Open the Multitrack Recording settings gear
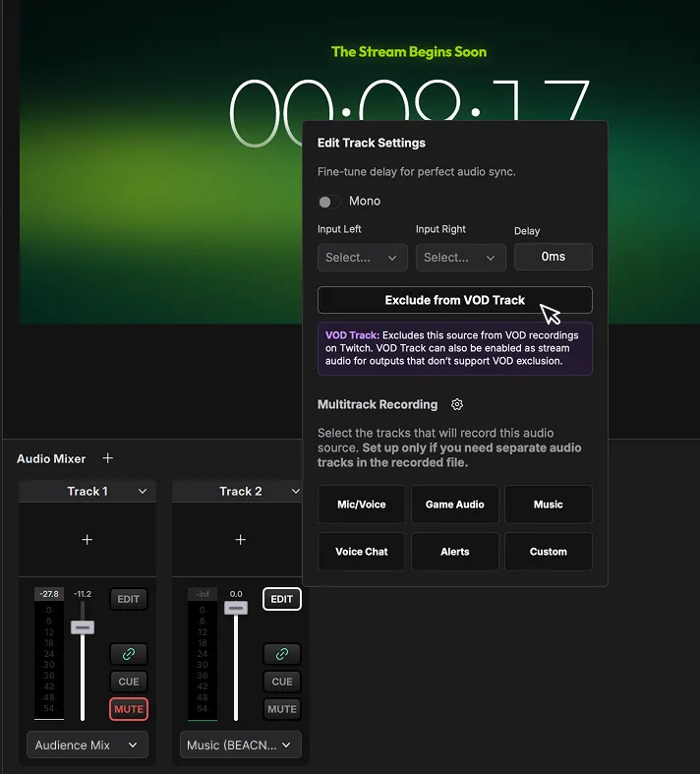Viewport: 700px width, 774px height. click(x=457, y=404)
